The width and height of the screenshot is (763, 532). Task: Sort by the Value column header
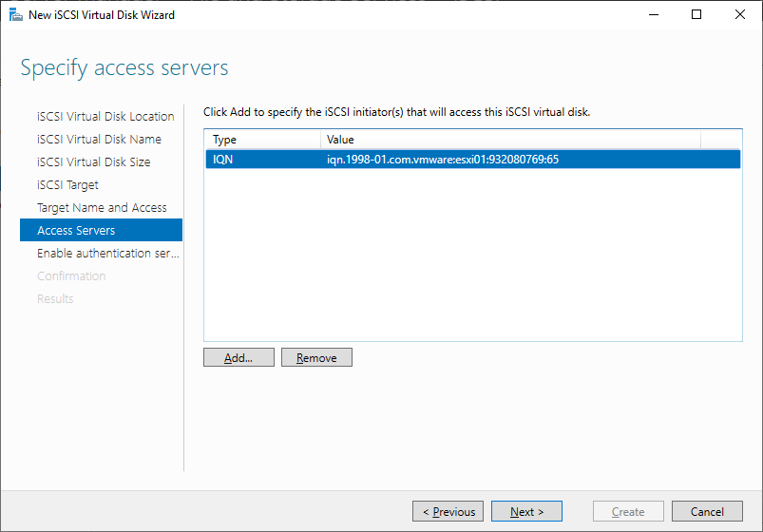coord(510,140)
